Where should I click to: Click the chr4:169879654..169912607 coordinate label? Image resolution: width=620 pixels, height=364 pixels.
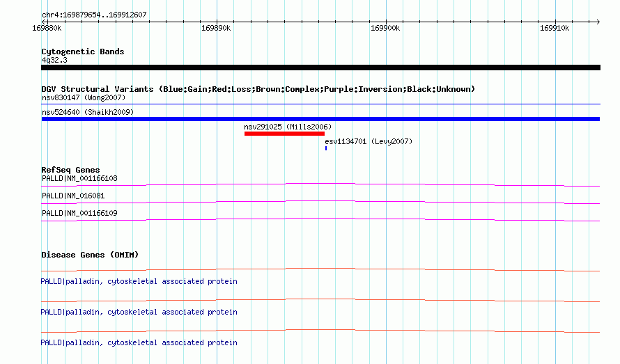94,15
